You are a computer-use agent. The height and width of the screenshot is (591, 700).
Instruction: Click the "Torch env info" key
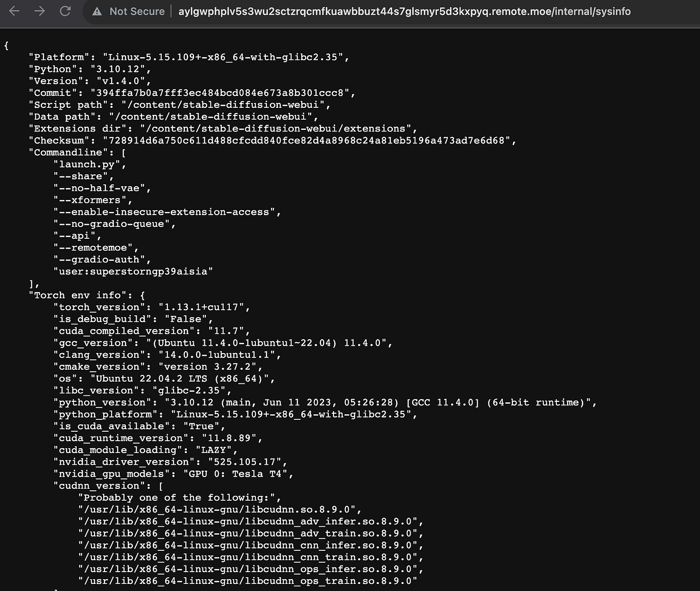[x=77, y=295]
